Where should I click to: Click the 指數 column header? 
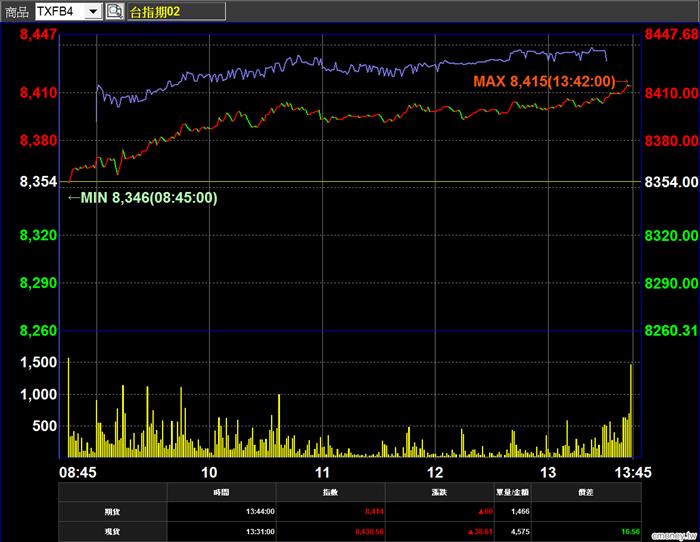click(330, 492)
